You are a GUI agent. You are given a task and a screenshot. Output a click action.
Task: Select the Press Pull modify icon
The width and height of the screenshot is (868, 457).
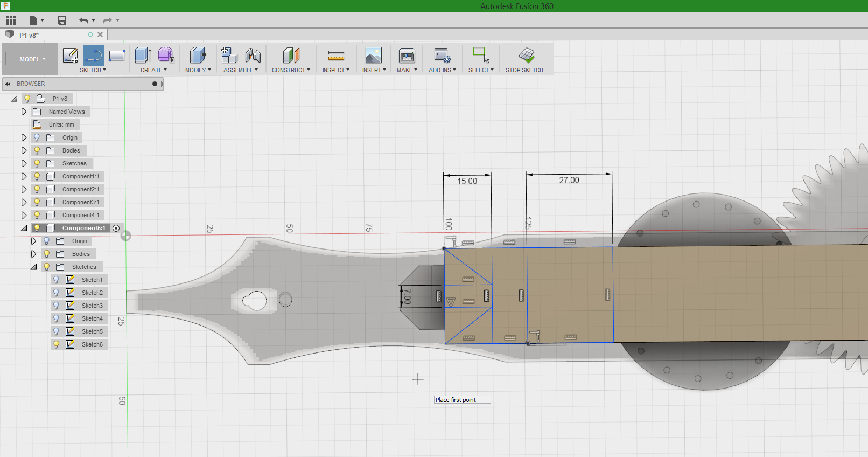click(x=198, y=55)
